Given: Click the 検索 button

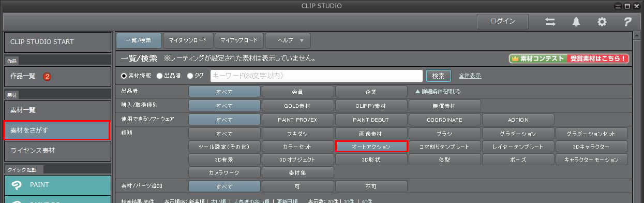Looking at the screenshot, I should pos(438,76).
